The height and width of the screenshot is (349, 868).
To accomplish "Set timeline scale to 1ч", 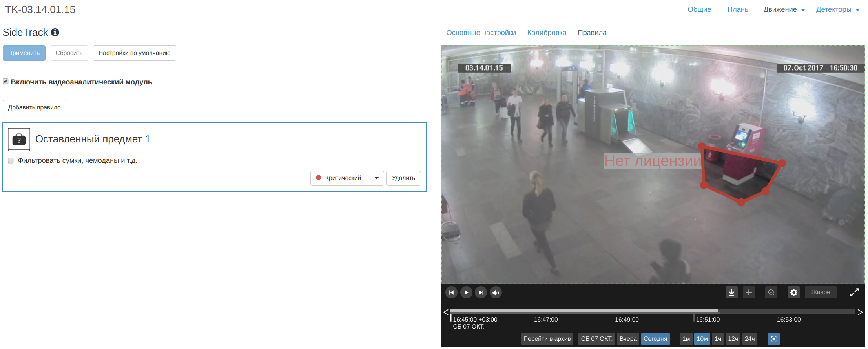I will (x=718, y=339).
